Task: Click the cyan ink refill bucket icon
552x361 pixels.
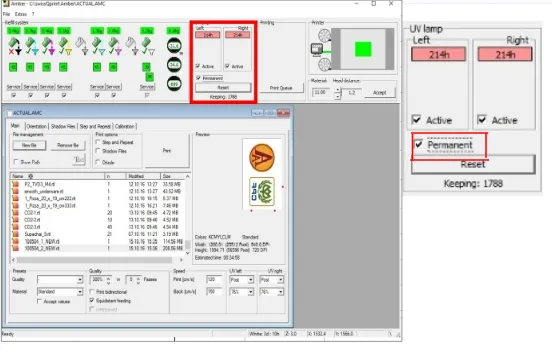Action: (31, 46)
